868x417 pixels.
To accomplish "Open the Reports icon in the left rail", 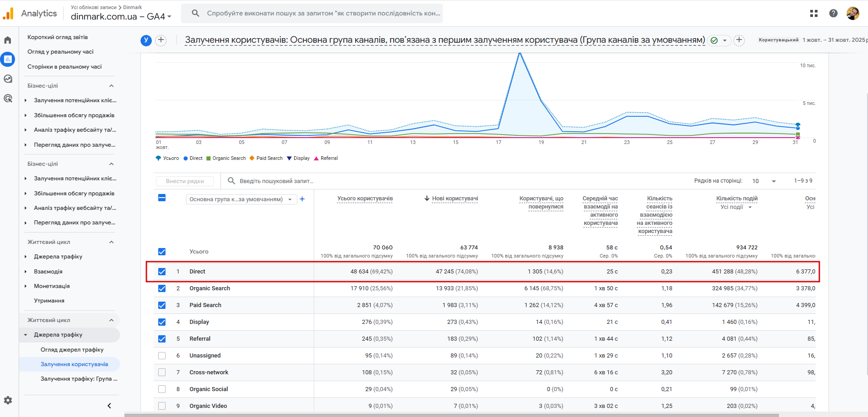I will (x=8, y=59).
